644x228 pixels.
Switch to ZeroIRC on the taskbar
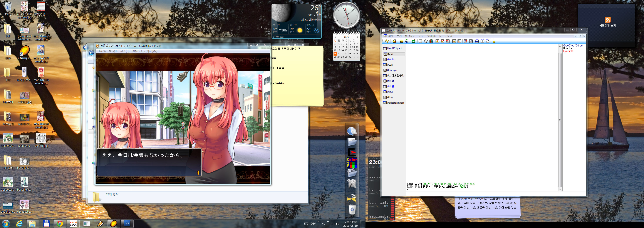(x=73, y=223)
